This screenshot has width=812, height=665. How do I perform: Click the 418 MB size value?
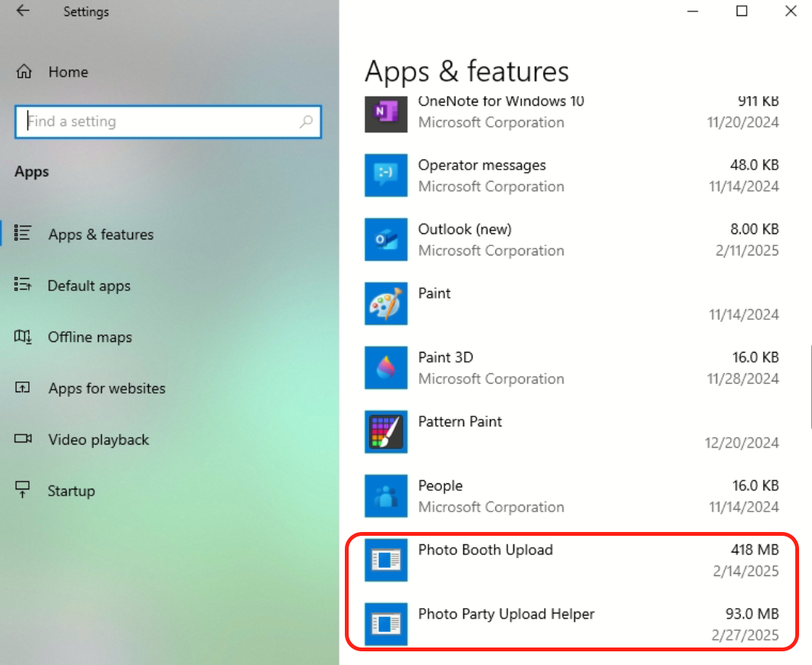[x=754, y=549]
